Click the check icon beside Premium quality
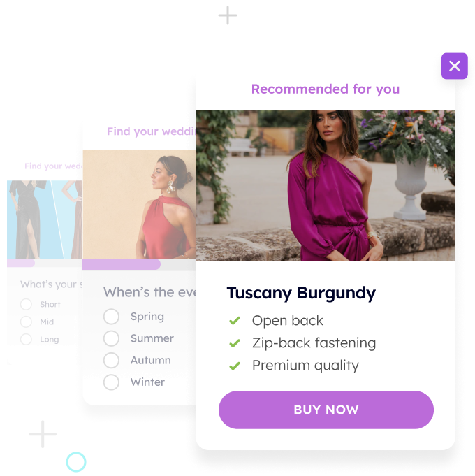Screen dimensions: 475x476 point(235,366)
